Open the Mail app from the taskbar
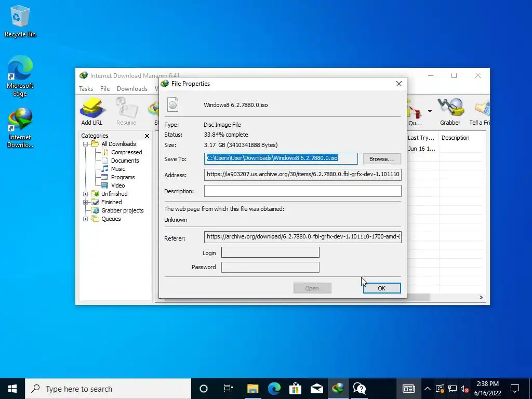Image resolution: width=532 pixels, height=399 pixels. click(x=317, y=389)
